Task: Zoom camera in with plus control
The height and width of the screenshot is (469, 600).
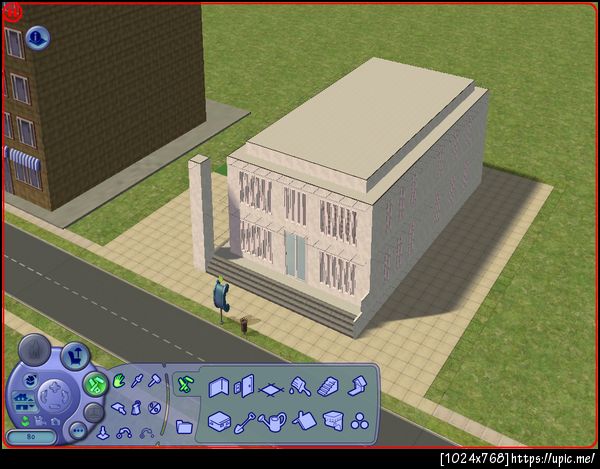Action: pyautogui.click(x=55, y=386)
